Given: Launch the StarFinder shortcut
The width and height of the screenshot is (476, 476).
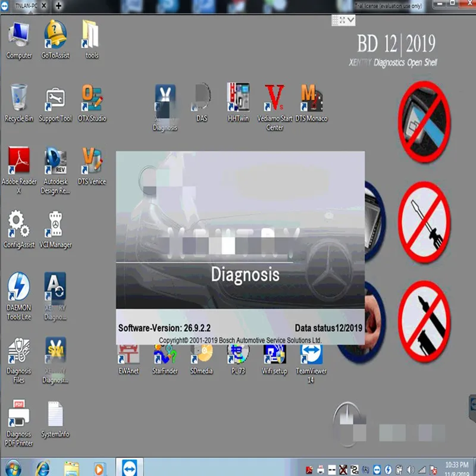Looking at the screenshot, I should click(x=165, y=360).
